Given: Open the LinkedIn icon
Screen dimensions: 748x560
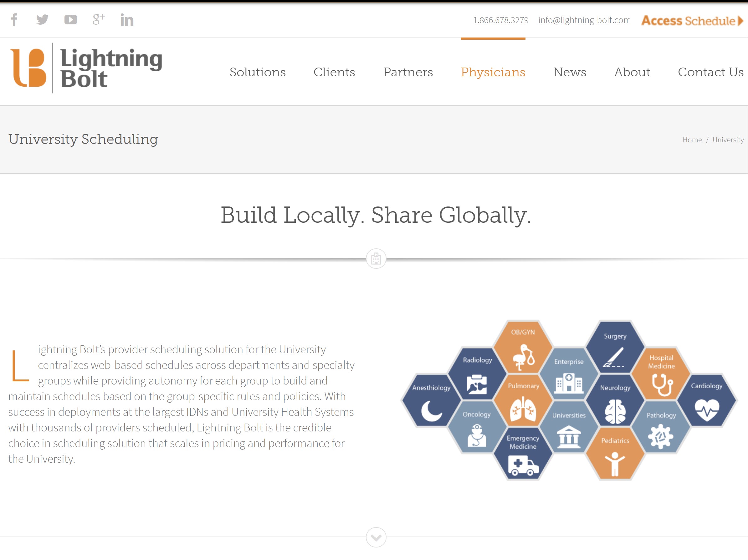Looking at the screenshot, I should pos(127,20).
